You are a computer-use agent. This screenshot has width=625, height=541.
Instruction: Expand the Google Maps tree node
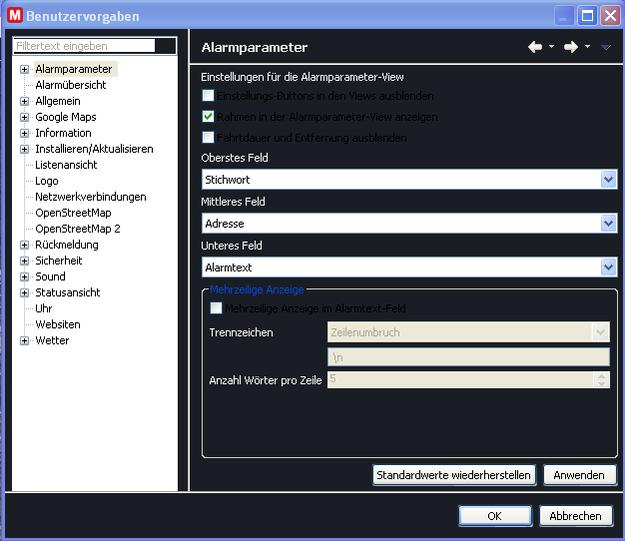24,117
